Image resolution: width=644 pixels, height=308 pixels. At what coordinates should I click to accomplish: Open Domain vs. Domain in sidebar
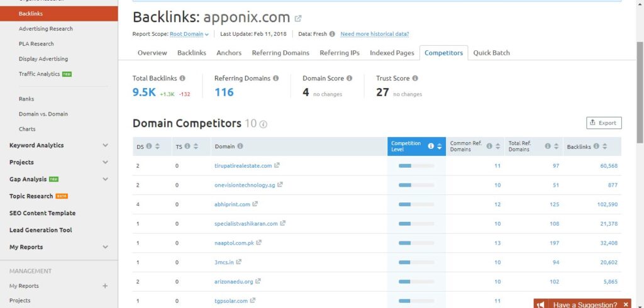click(x=43, y=114)
